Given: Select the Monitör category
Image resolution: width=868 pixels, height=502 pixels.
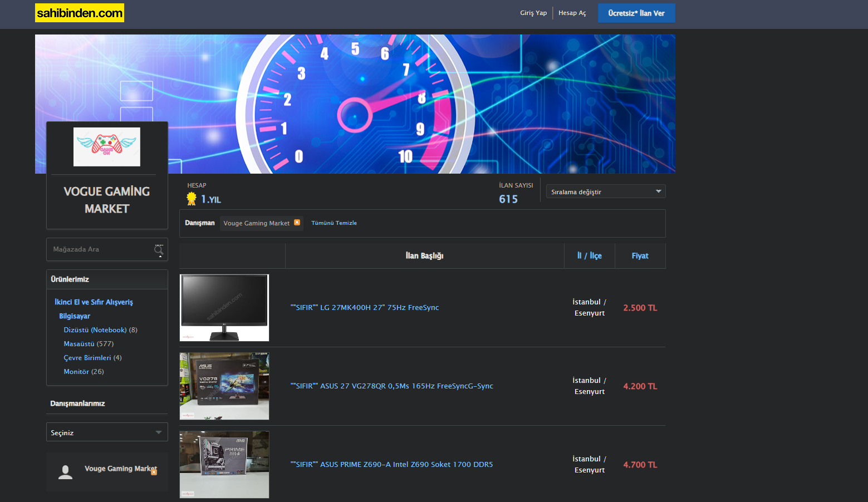Looking at the screenshot, I should tap(76, 372).
